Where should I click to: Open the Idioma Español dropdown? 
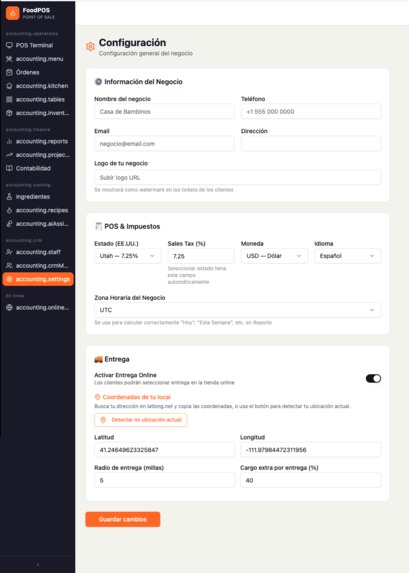[348, 256]
